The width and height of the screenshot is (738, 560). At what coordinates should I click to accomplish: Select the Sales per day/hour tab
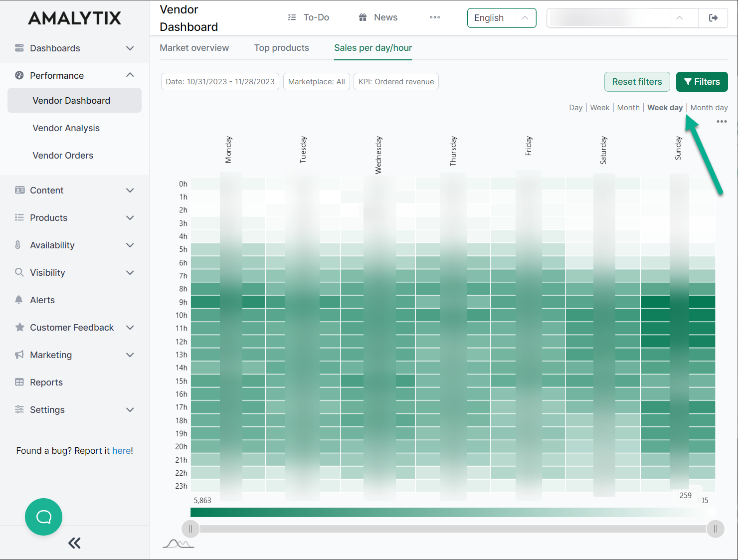pyautogui.click(x=373, y=48)
